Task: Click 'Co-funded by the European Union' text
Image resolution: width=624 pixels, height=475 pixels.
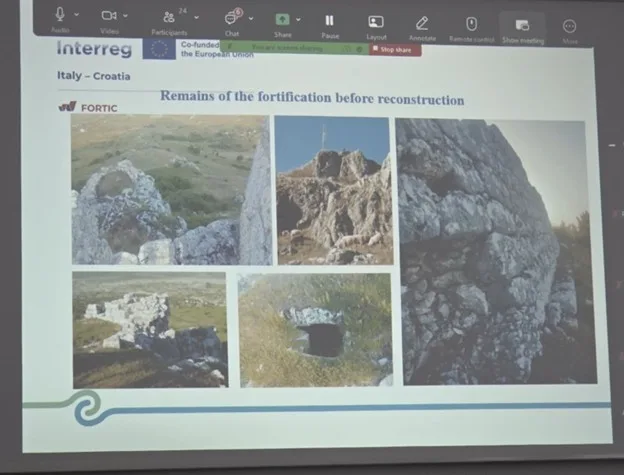Action: pyautogui.click(x=217, y=50)
